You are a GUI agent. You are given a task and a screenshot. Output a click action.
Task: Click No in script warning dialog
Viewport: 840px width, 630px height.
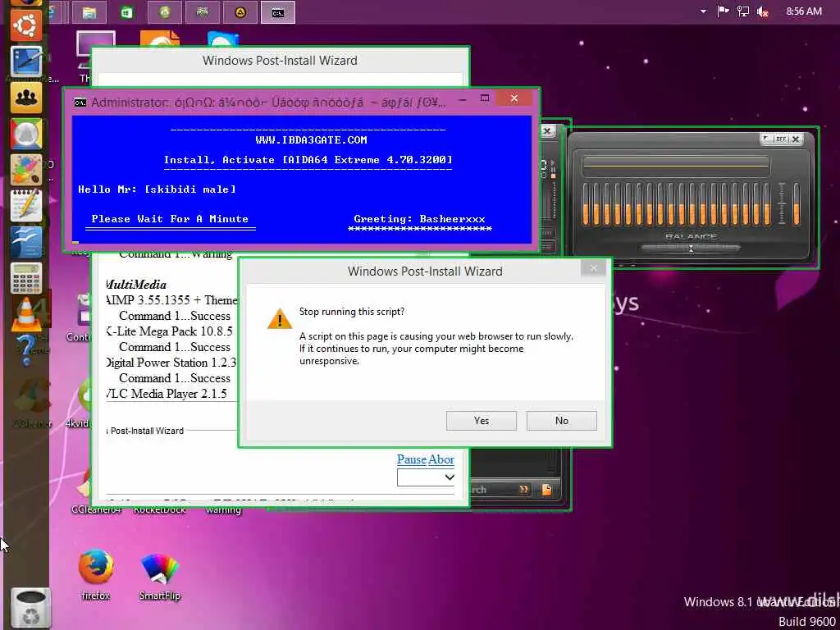561,421
